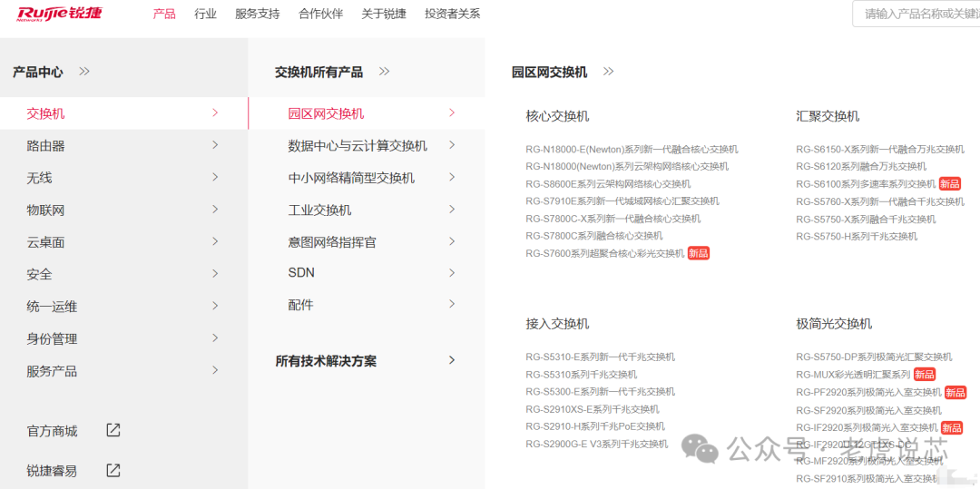Select 园区网交换机 subcategory
This screenshot has width=980, height=489.
coord(326,113)
